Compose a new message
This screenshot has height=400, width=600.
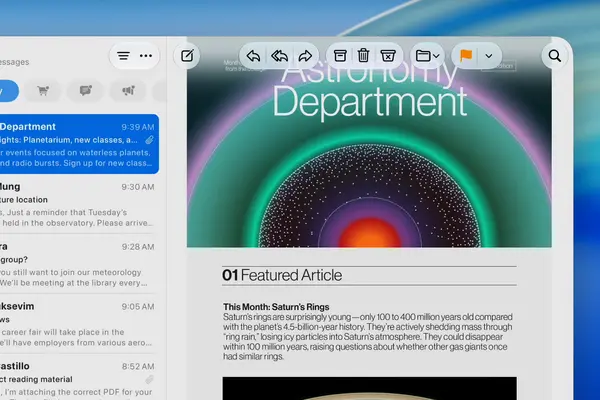pyautogui.click(x=187, y=56)
